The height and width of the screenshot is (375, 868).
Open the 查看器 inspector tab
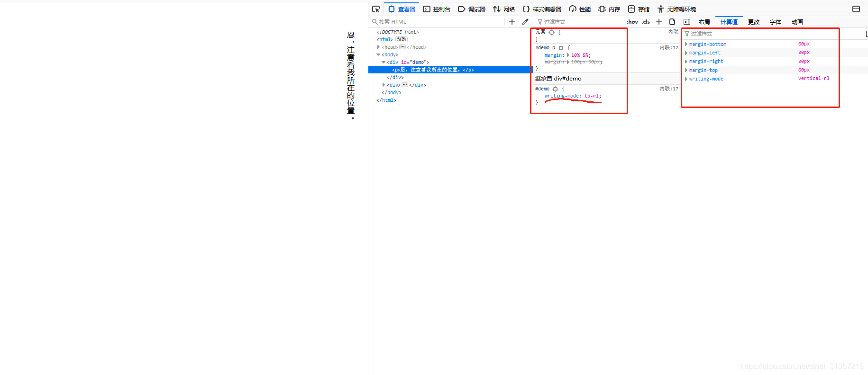[402, 9]
